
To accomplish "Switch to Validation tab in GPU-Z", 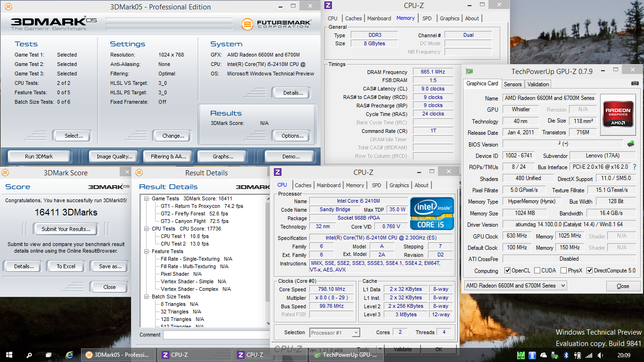I will (538, 84).
